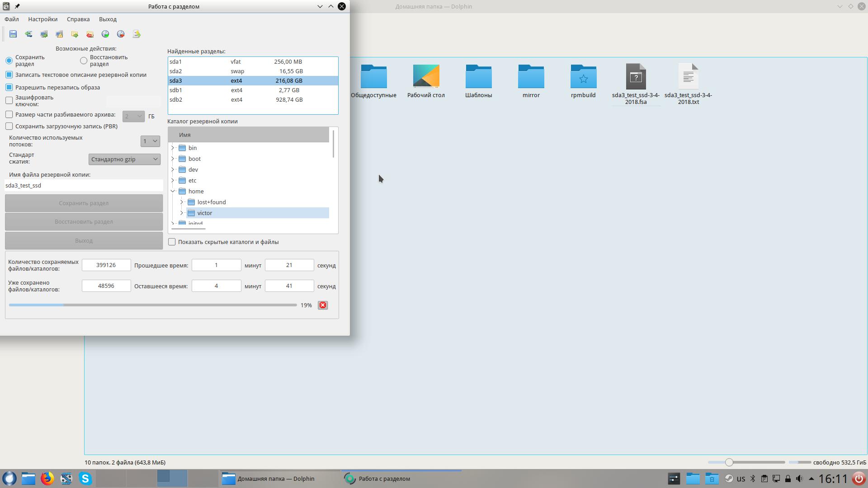Select the "Восстановить раздел" radio button
Screen dimensions: 868x488
pyautogui.click(x=84, y=61)
